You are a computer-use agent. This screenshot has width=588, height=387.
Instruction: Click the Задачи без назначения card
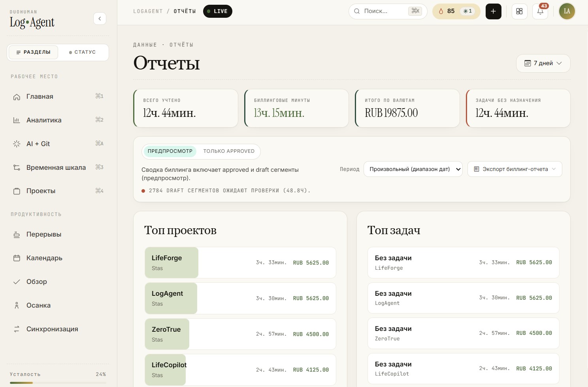pyautogui.click(x=518, y=108)
